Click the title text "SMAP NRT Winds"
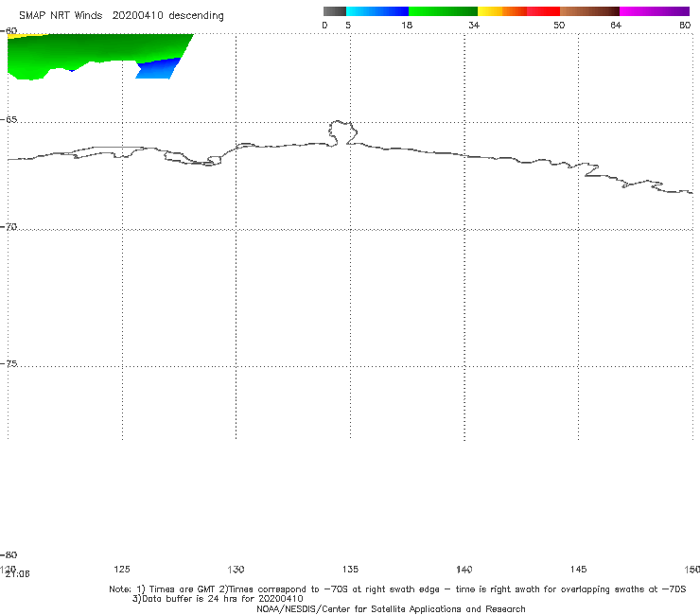 click(x=61, y=15)
